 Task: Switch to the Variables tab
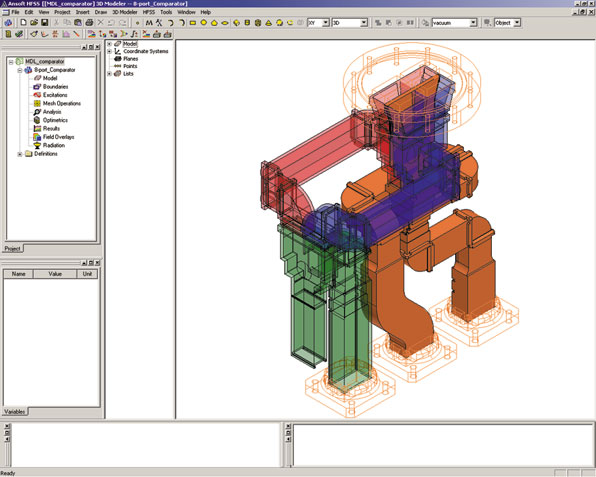[15, 412]
